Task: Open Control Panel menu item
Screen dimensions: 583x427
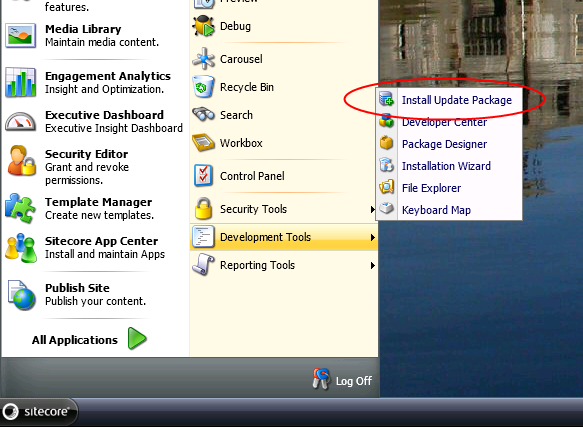Action: (284, 176)
